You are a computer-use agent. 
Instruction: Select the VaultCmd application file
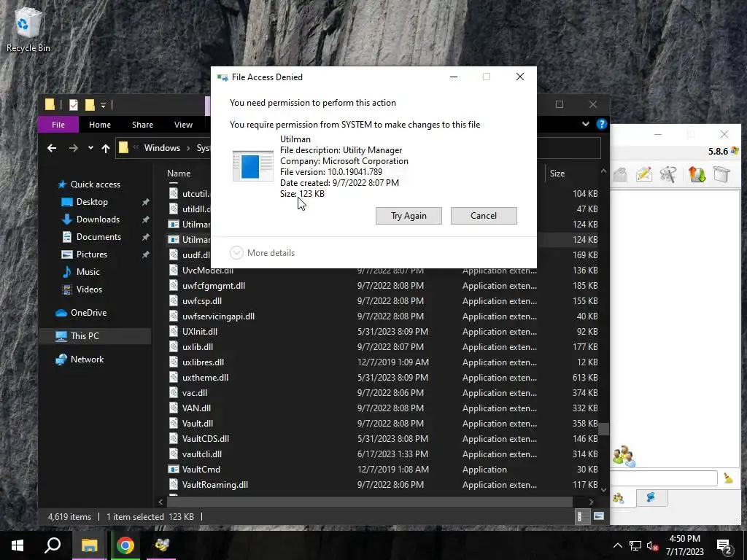tap(201, 470)
